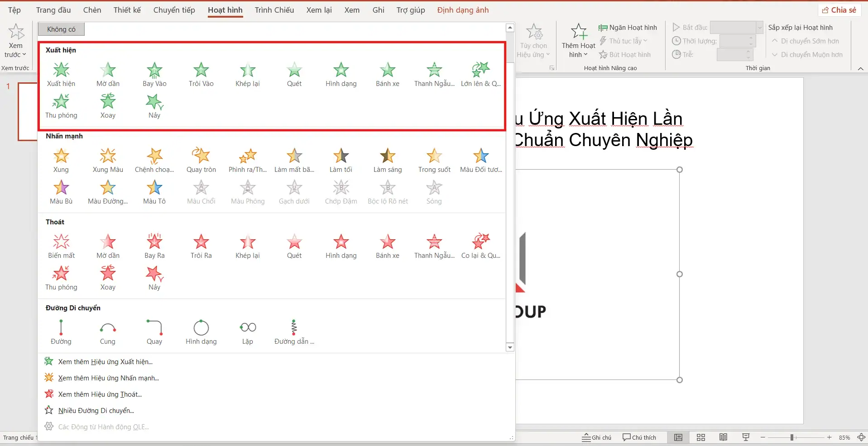
Task: Switch to Normal view in status bar
Action: 678,437
